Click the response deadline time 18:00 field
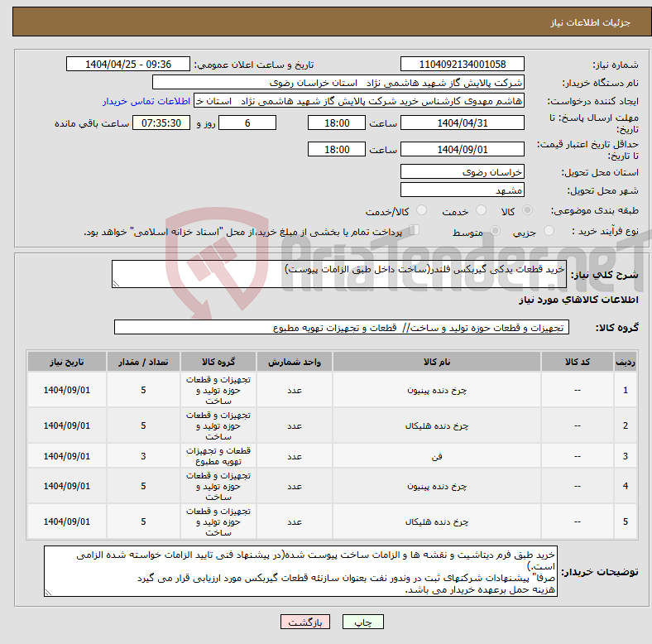This screenshot has width=652, height=644. 337,123
